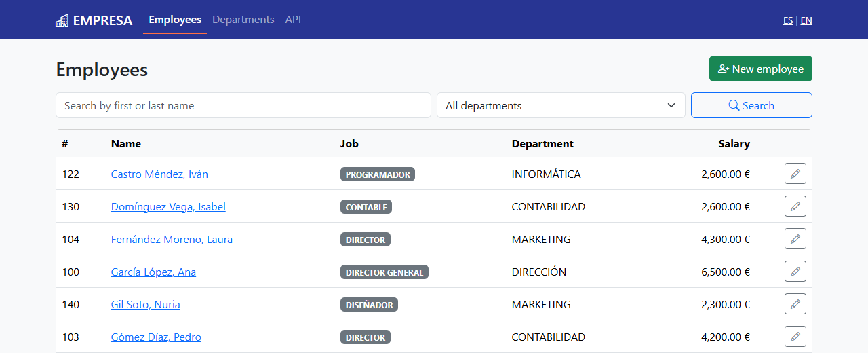Click the PROGRAMADOR job badge

pyautogui.click(x=378, y=174)
